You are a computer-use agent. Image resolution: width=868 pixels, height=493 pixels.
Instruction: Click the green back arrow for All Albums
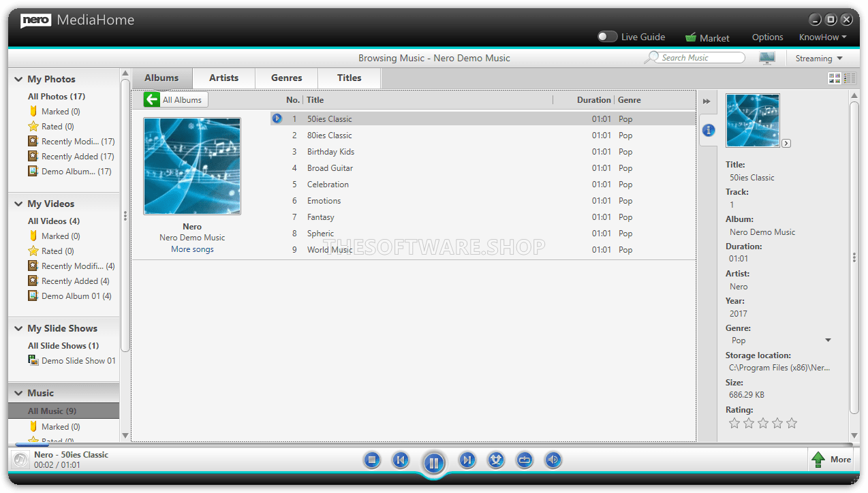click(151, 99)
